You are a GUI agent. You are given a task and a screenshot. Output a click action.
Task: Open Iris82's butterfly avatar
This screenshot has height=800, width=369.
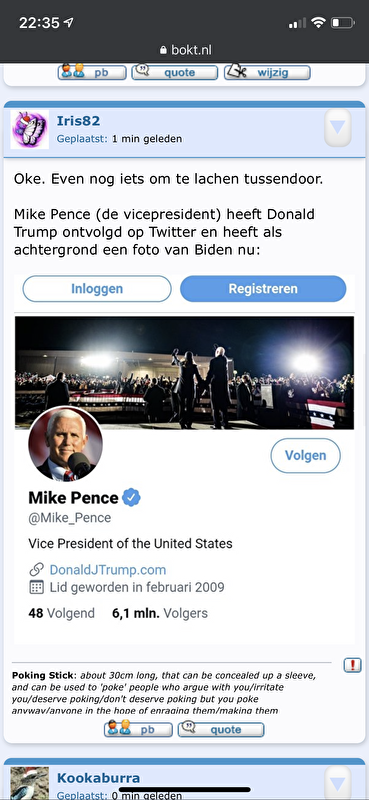pyautogui.click(x=30, y=130)
